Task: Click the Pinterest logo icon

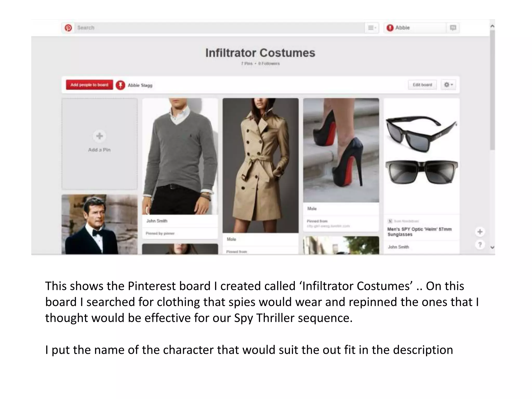Action: pos(68,28)
